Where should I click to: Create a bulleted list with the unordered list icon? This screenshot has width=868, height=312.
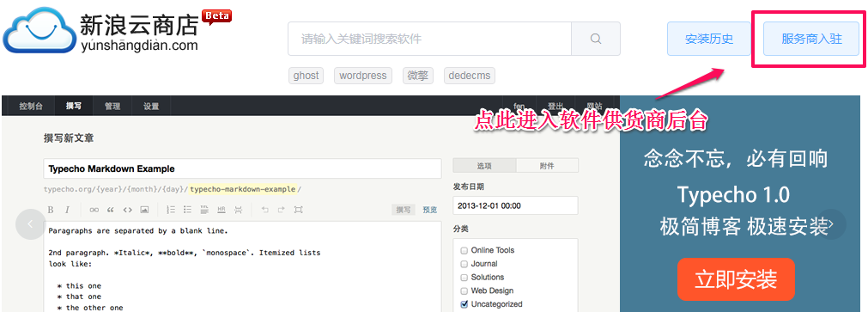coord(188,210)
